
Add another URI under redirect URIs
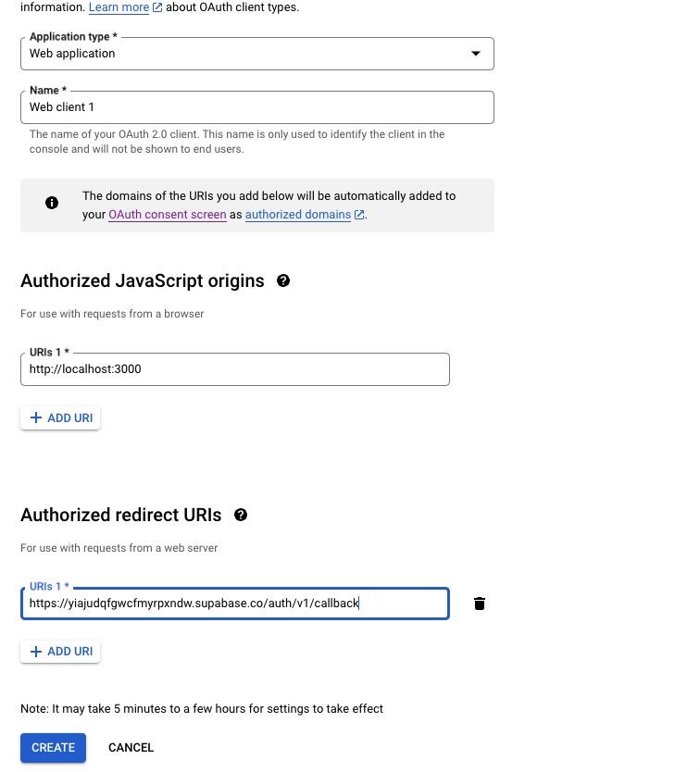point(60,651)
